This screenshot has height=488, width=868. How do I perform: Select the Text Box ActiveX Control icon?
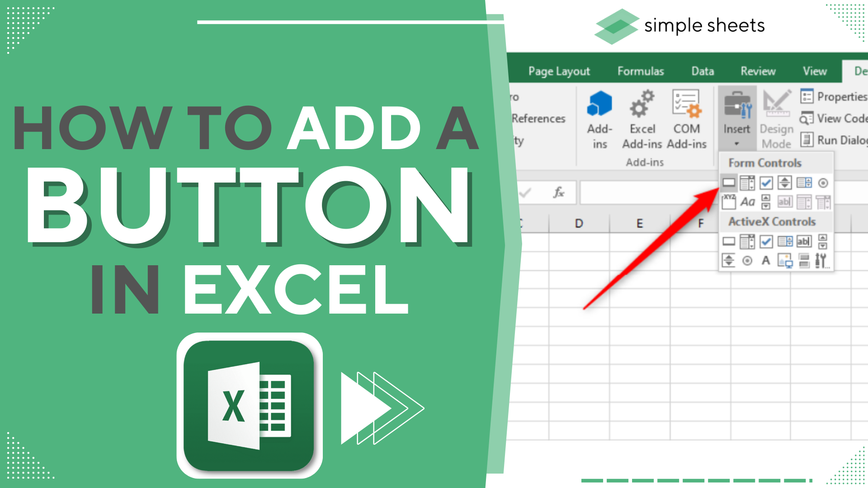coord(801,242)
